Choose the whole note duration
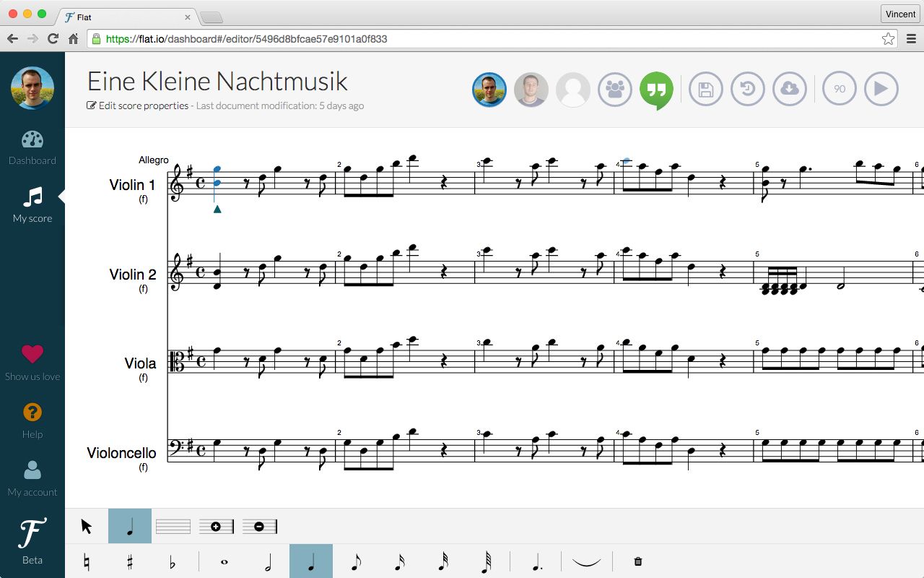The height and width of the screenshot is (578, 924). tap(224, 563)
